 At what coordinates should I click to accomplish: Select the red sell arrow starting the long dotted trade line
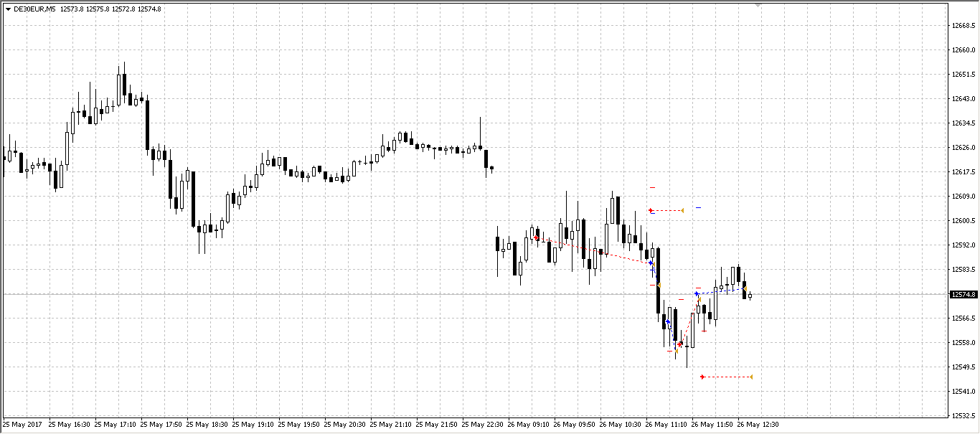536,237
